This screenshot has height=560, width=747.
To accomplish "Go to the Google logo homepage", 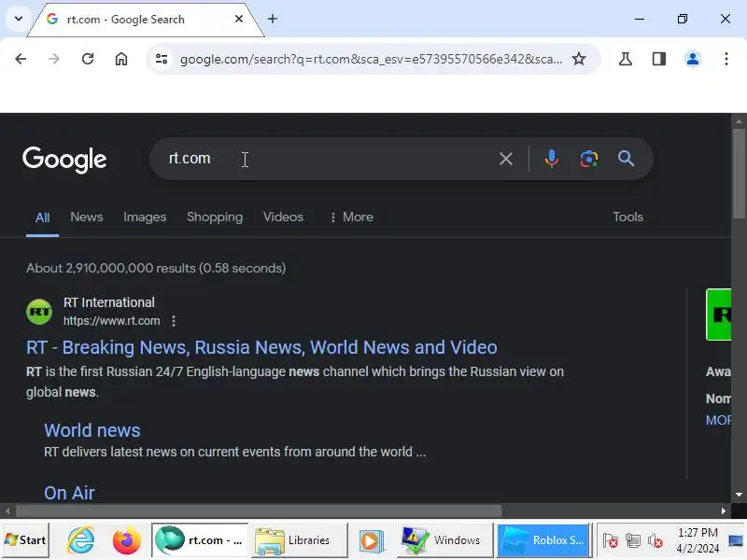I will click(x=64, y=160).
